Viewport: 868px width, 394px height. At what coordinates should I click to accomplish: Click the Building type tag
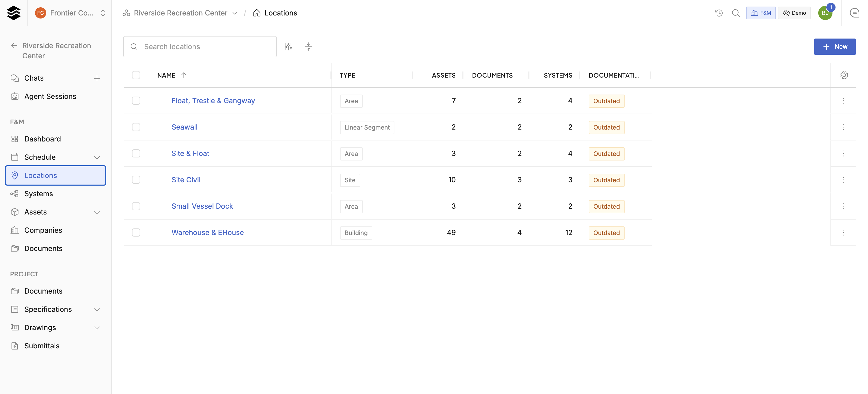click(x=356, y=233)
